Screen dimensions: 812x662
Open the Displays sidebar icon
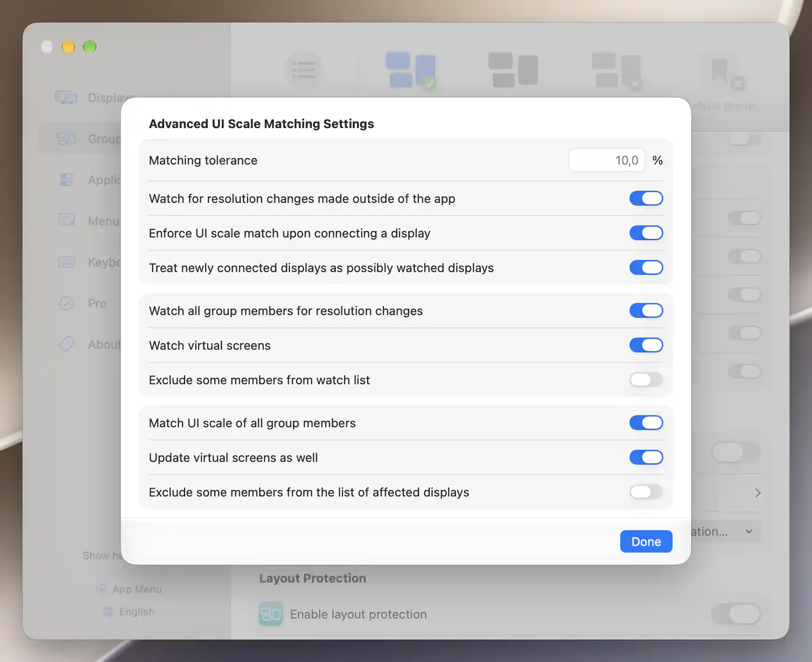(66, 97)
